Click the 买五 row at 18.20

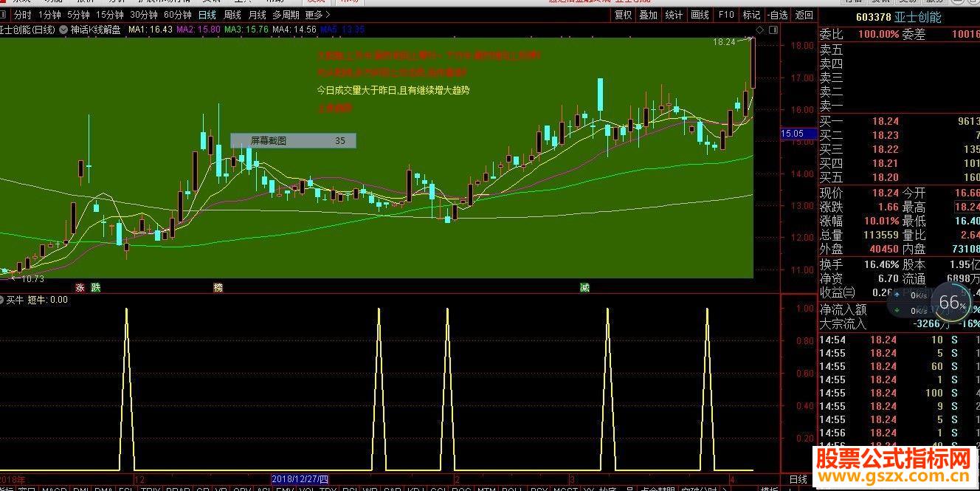coord(900,177)
